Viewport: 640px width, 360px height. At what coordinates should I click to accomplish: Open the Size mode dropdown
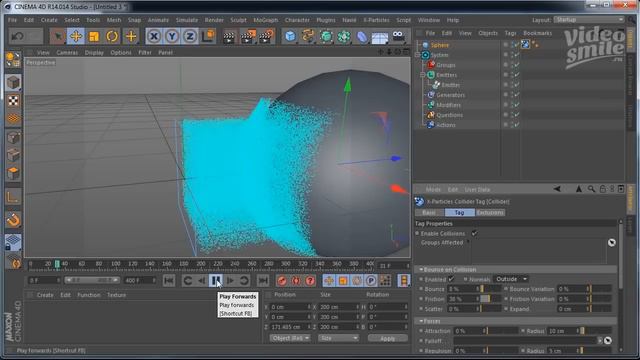tap(338, 338)
